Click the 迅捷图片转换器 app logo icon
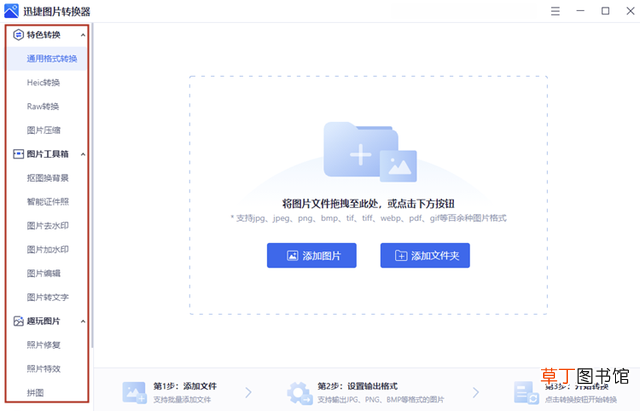 coord(11,11)
